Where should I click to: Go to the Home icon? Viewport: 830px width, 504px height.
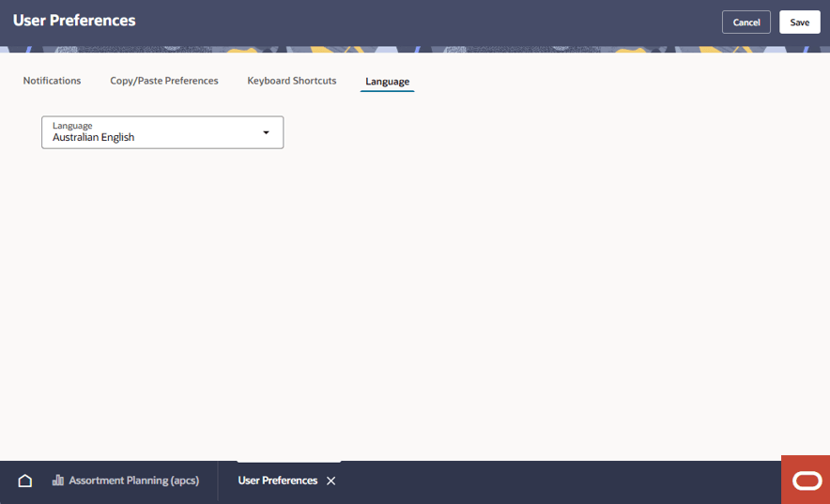click(x=24, y=481)
